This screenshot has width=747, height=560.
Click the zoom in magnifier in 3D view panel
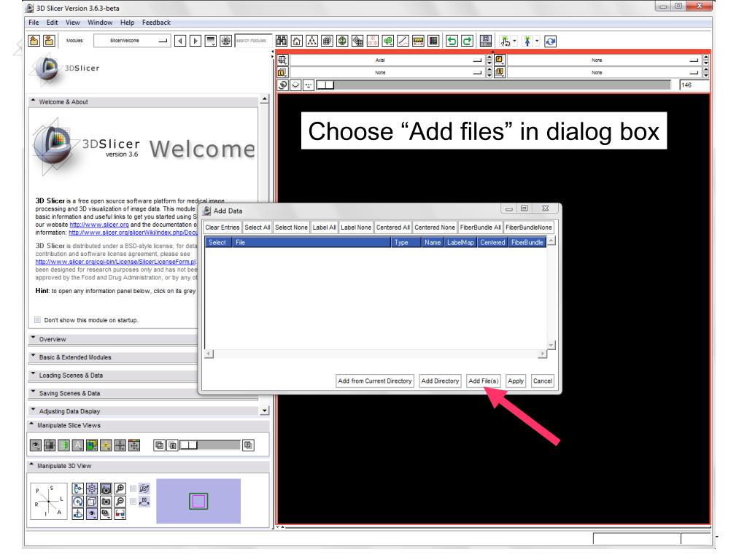(120, 489)
